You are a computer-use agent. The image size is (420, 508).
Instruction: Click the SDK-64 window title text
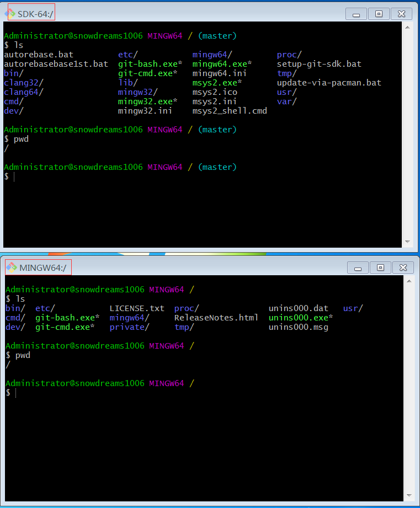click(x=36, y=13)
